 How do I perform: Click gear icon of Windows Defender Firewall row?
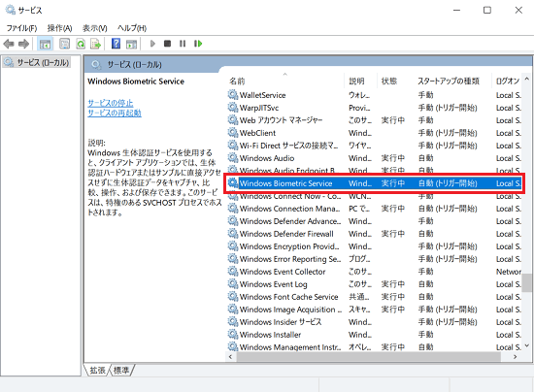tap(233, 234)
